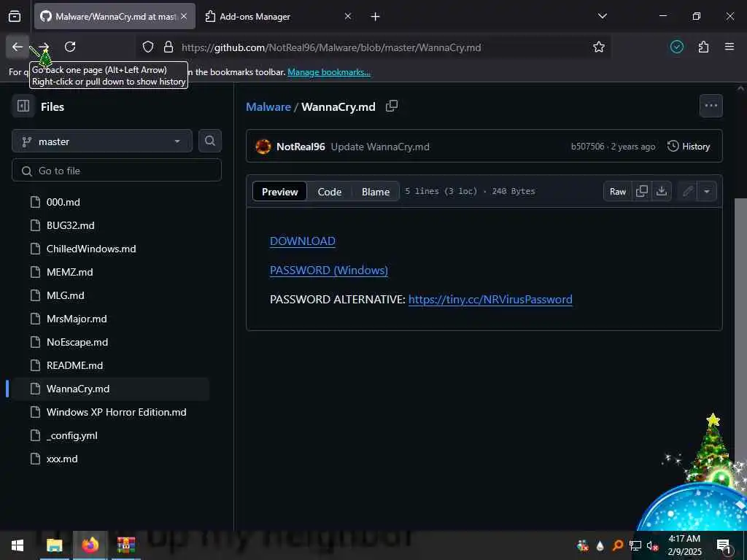Expand edit options dropdown arrow
The width and height of the screenshot is (747, 560).
(707, 192)
